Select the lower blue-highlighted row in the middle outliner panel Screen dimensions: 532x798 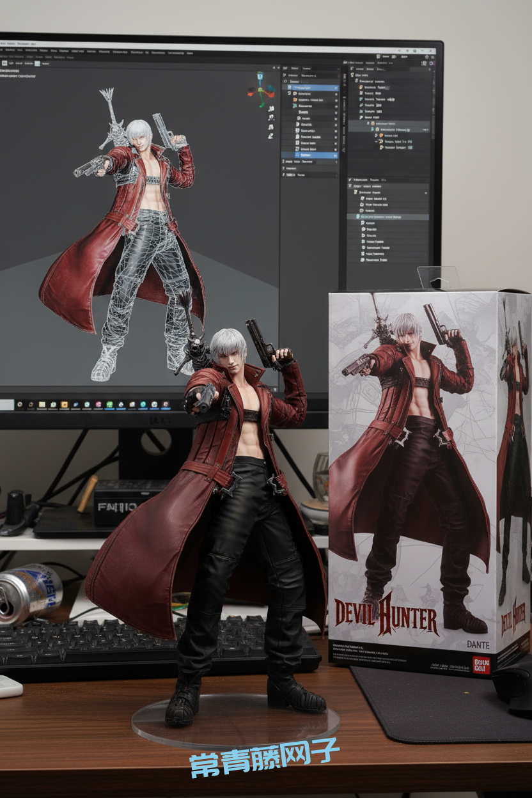click(311, 155)
